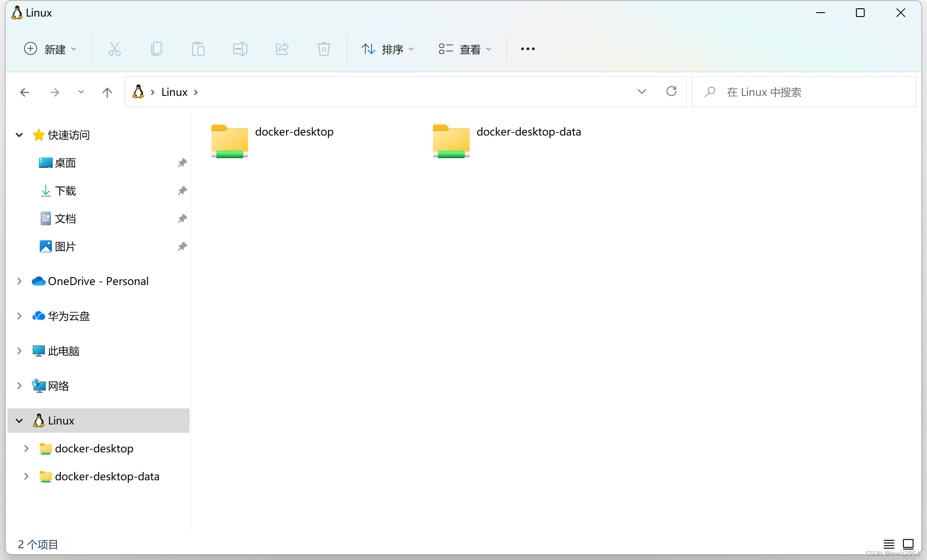Open the See more ellipsis menu
The height and width of the screenshot is (560, 927).
tap(528, 49)
